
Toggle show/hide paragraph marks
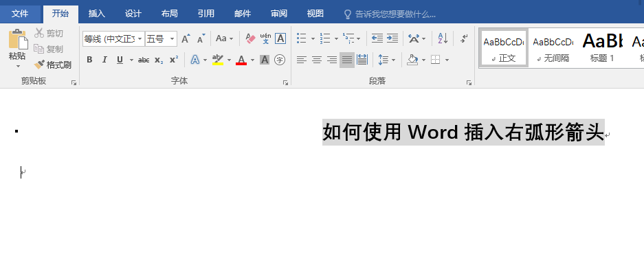pos(465,39)
